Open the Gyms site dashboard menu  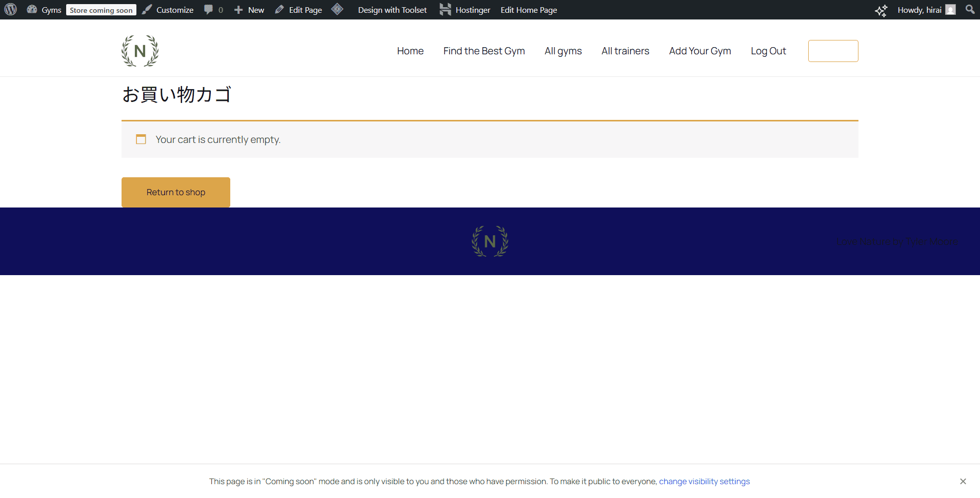coord(45,10)
